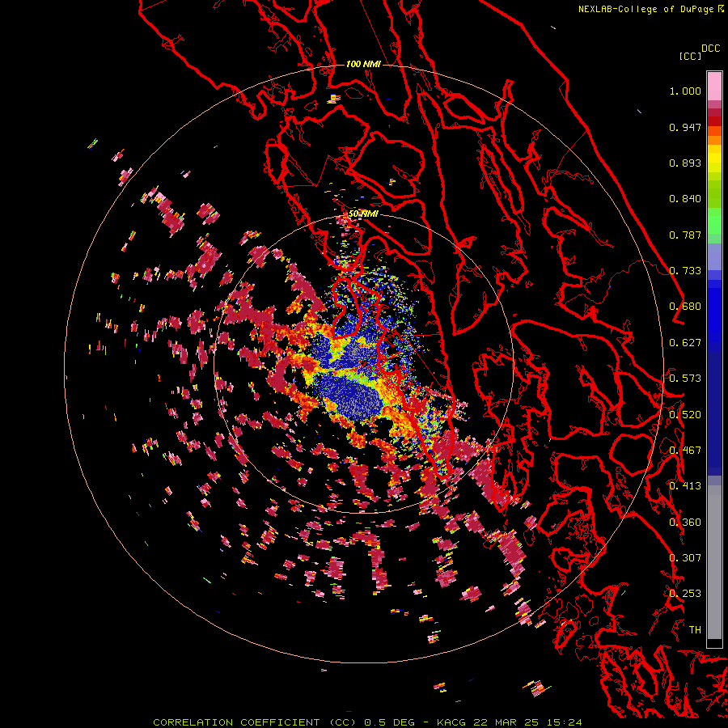Click the 100 NMI range ring label
Screen dimensions: 728x728
[363, 64]
